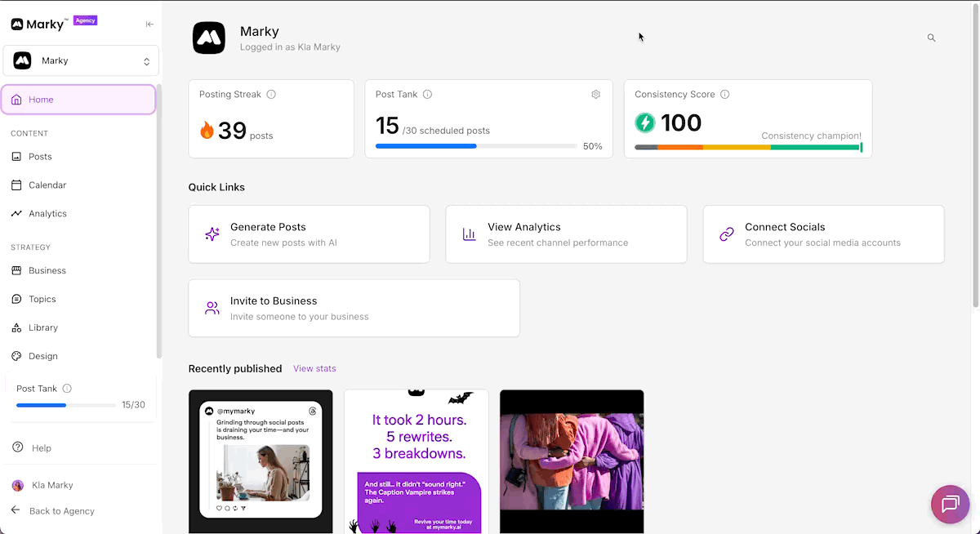Click Back to Agency
Screen dimensions: 980x534
pos(61,511)
